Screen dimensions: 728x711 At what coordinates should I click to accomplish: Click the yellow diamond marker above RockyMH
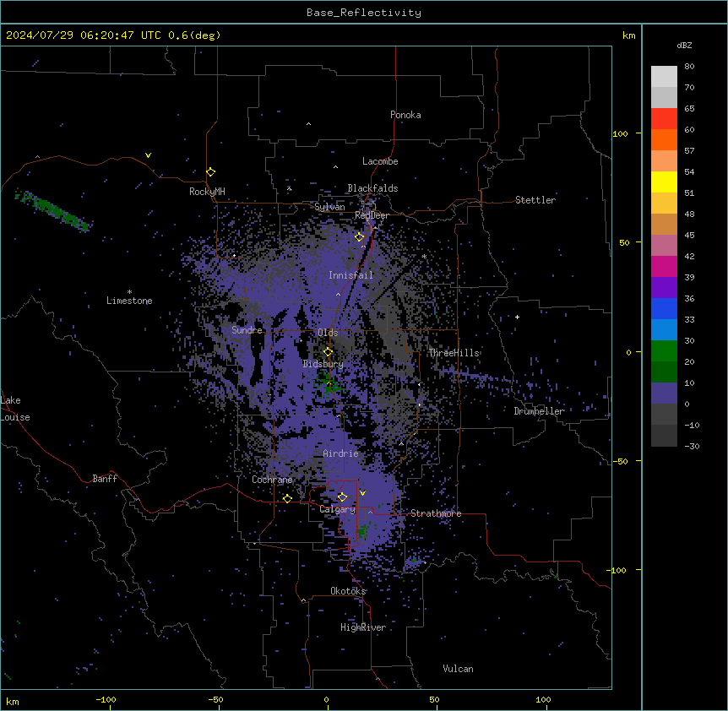pyautogui.click(x=211, y=172)
